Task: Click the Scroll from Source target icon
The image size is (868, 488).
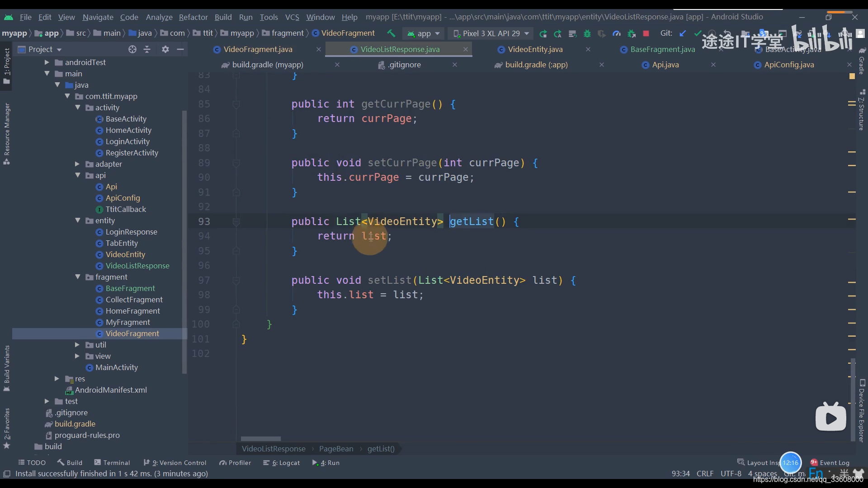Action: [x=132, y=49]
